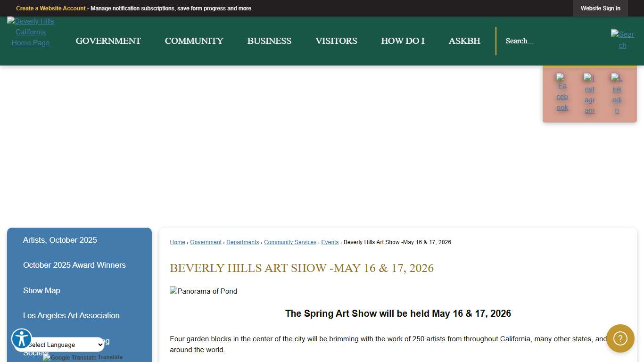The image size is (644, 362).
Task: Click the Create a Website Account link
Action: 50,8
